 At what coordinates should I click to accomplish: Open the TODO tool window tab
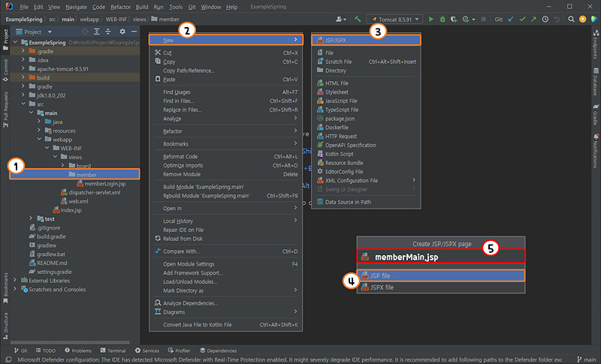(x=46, y=350)
